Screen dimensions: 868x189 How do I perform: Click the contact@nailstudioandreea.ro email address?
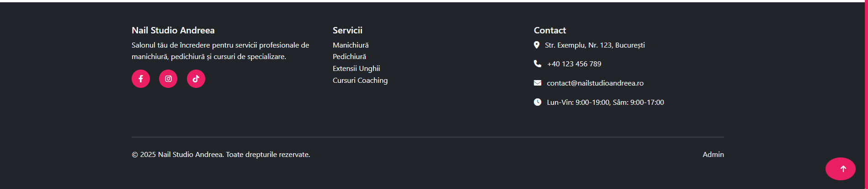pyautogui.click(x=595, y=83)
